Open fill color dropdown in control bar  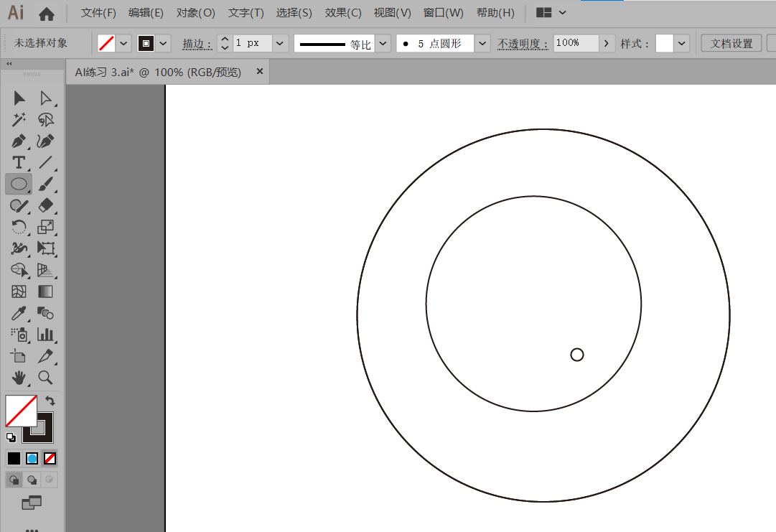coord(123,44)
